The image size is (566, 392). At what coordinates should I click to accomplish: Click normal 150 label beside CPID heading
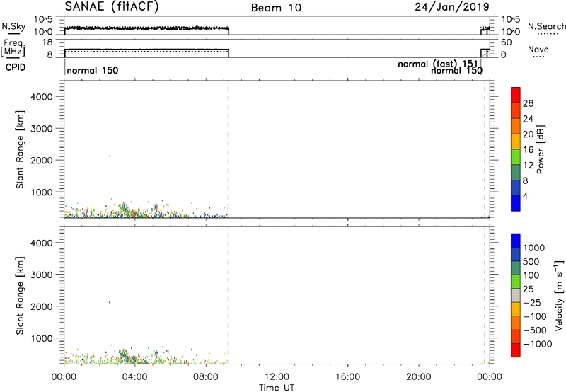(x=93, y=70)
